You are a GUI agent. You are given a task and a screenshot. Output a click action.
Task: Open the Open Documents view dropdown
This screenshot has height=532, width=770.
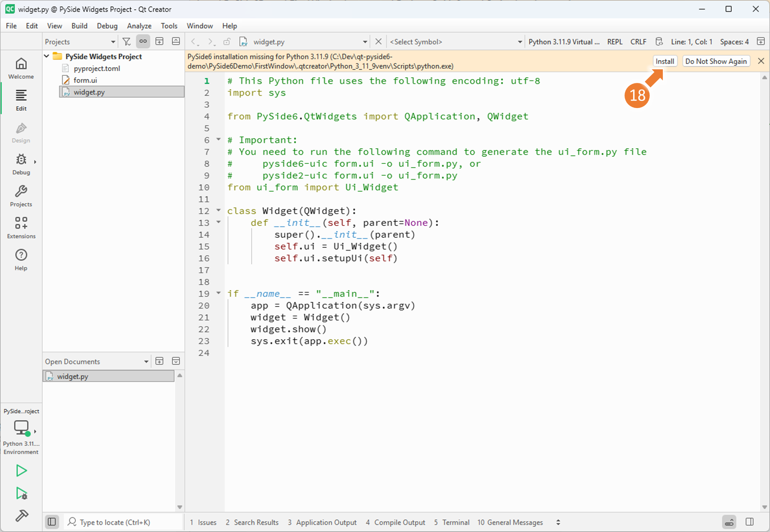96,361
